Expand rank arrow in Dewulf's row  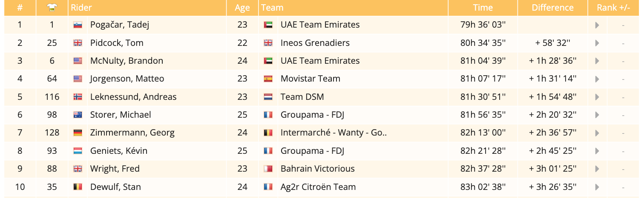[597, 187]
